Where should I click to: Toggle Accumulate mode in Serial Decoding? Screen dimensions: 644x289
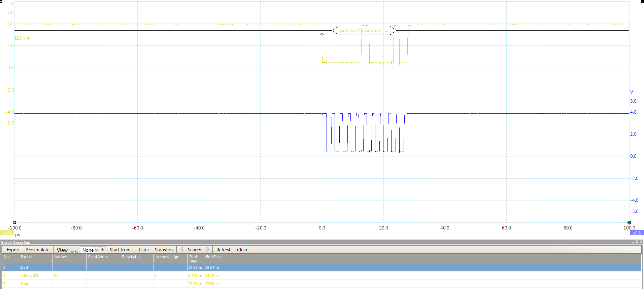(37, 250)
